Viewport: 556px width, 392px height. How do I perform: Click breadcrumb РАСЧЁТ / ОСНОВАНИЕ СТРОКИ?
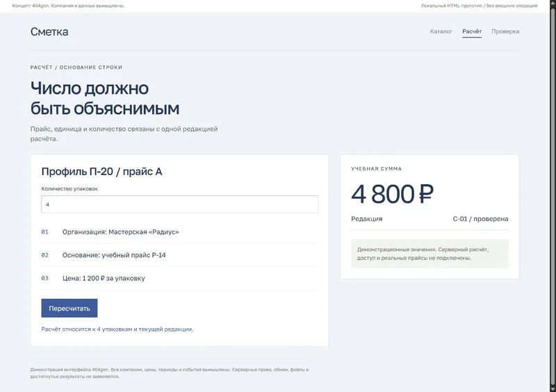[x=76, y=67]
